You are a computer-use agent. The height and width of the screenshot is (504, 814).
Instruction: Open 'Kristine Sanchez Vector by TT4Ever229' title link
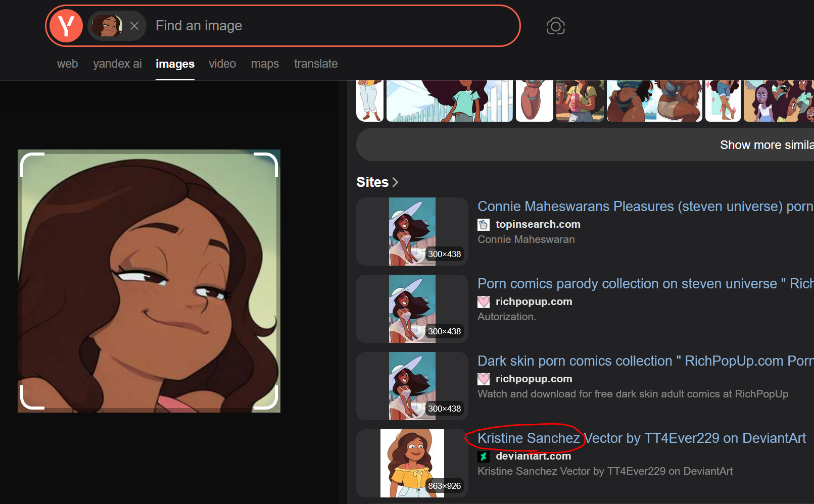point(642,438)
